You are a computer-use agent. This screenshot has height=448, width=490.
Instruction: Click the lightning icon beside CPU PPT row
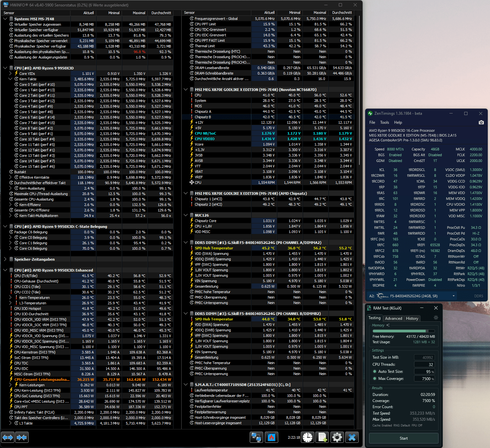click(11, 407)
